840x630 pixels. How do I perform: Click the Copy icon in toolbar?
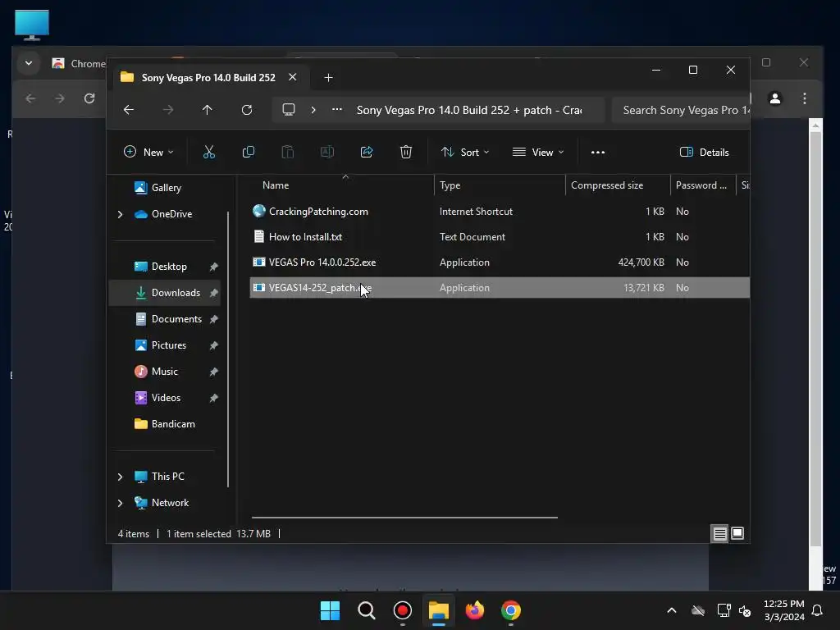tap(248, 152)
